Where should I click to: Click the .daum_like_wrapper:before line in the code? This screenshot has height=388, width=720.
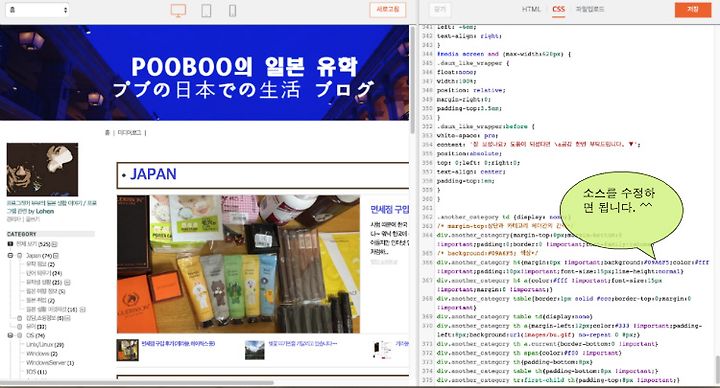point(485,126)
